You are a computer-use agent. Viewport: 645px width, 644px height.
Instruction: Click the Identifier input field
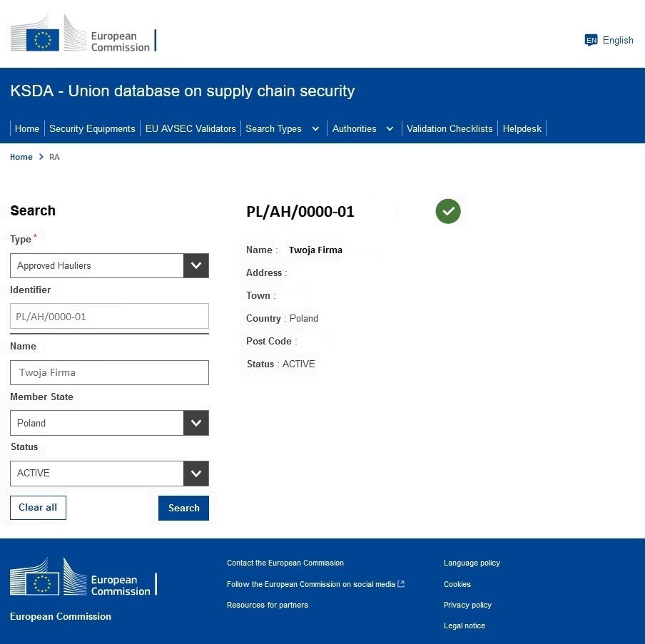tap(109, 317)
